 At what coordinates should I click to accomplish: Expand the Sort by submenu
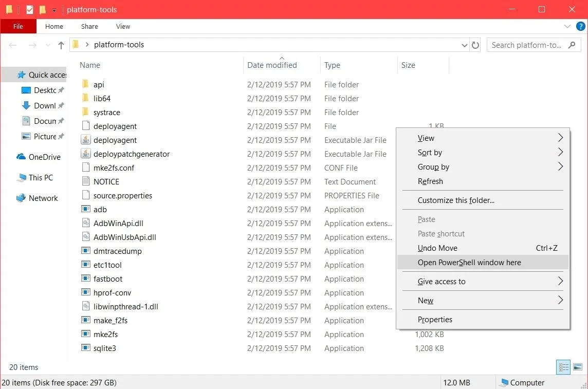560,152
